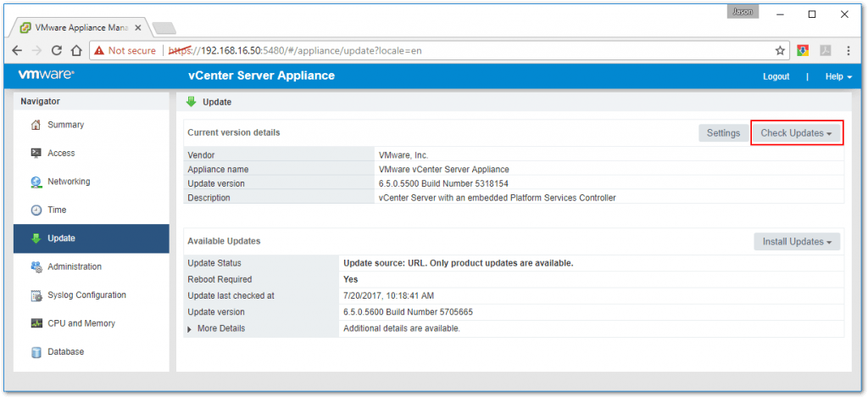The image size is (868, 398).
Task: Click the Administration users icon
Action: (x=36, y=266)
